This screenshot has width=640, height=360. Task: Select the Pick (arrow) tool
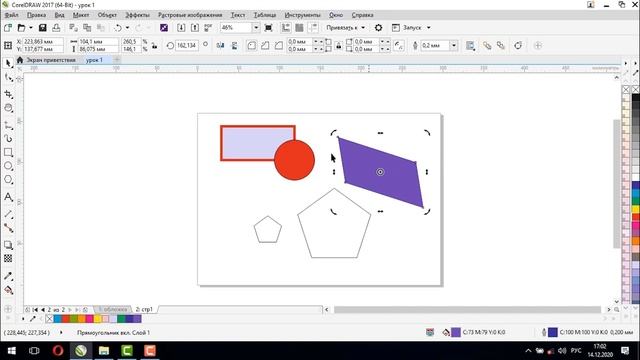(8, 63)
